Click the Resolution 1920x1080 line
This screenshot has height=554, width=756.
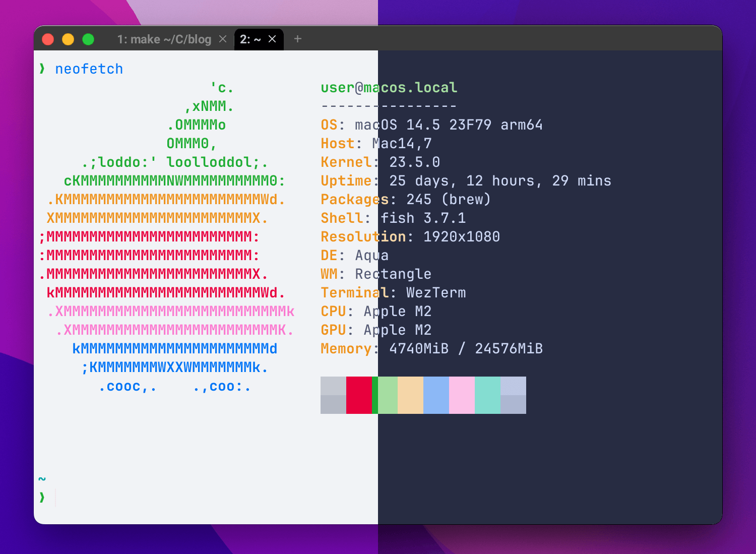(x=410, y=237)
